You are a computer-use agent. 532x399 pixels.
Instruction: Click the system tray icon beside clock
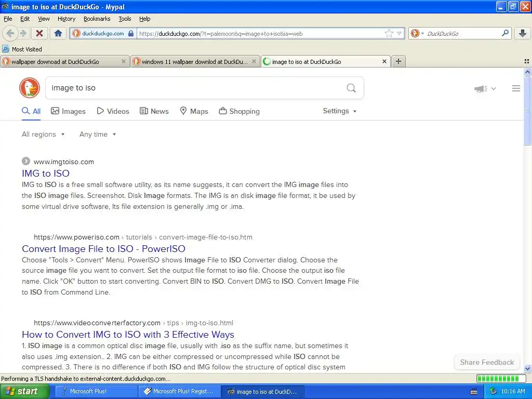(x=494, y=392)
